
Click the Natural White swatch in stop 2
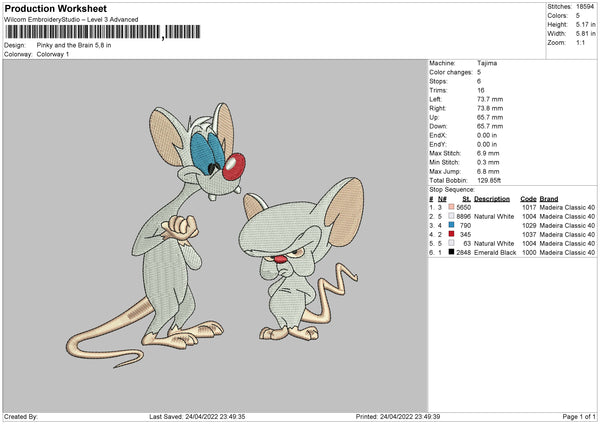tap(452, 216)
